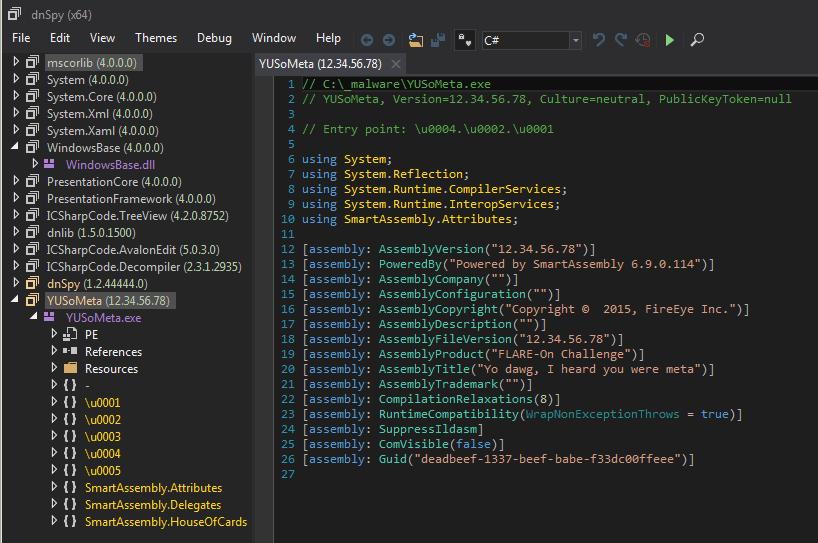Start debugging with green play icon
The image size is (818, 543).
coord(670,40)
